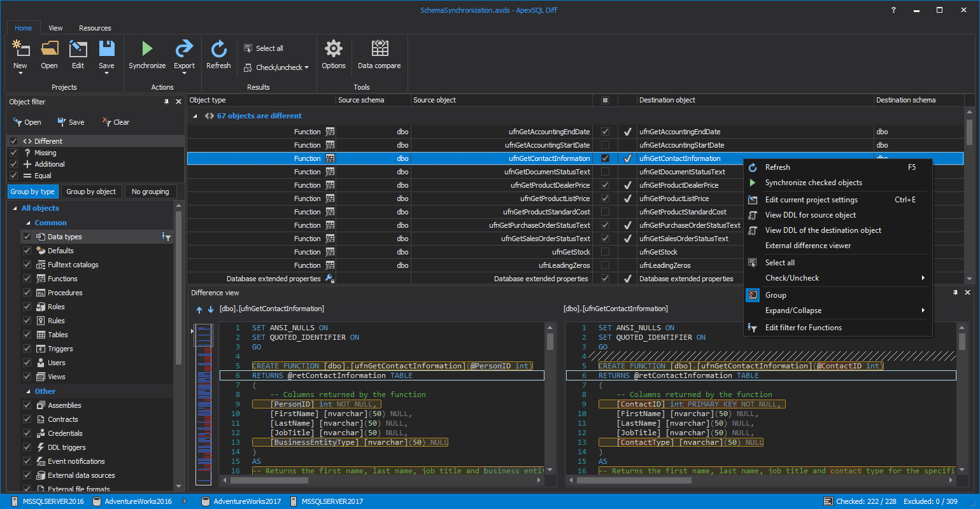Click the AdventureWorks2017 database icon in status bar
Screen dimensions: 980x509
pos(206,501)
